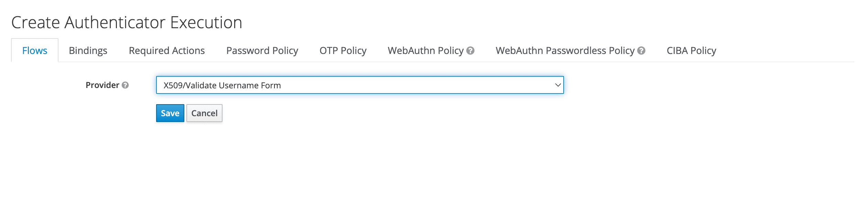Click the chevron arrow in Provider select
The width and height of the screenshot is (868, 198).
click(x=557, y=85)
